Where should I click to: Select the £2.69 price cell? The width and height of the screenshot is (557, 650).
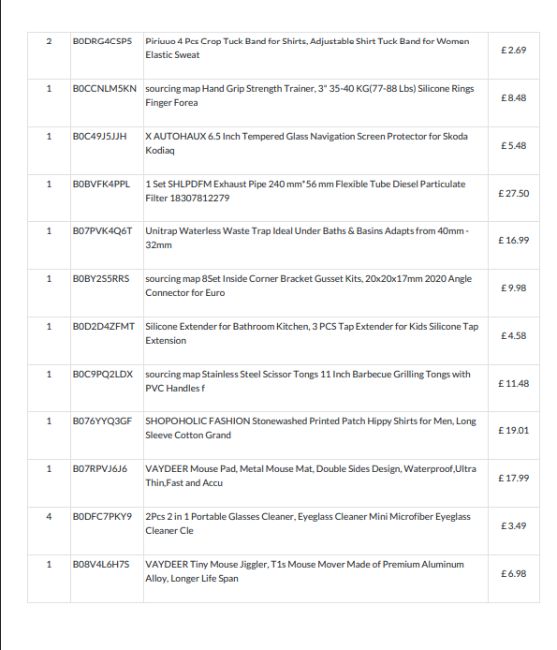pyautogui.click(x=513, y=50)
